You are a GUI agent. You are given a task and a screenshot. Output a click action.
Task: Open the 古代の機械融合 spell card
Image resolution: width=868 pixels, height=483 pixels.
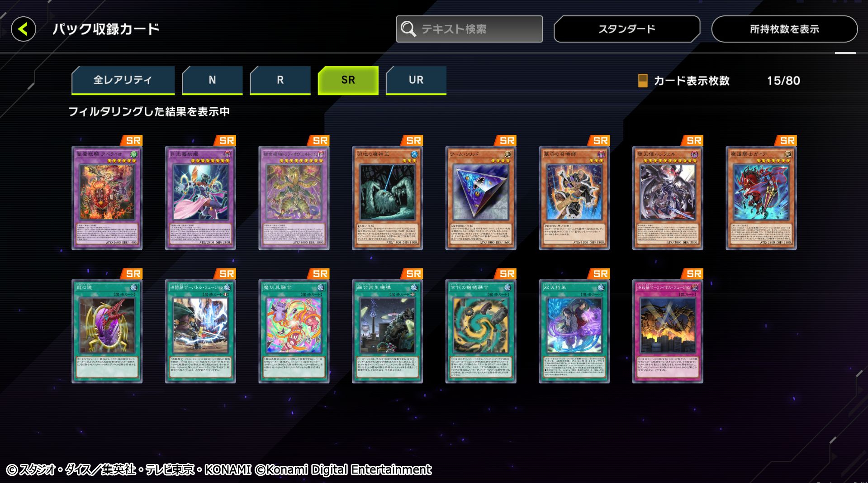(x=481, y=331)
